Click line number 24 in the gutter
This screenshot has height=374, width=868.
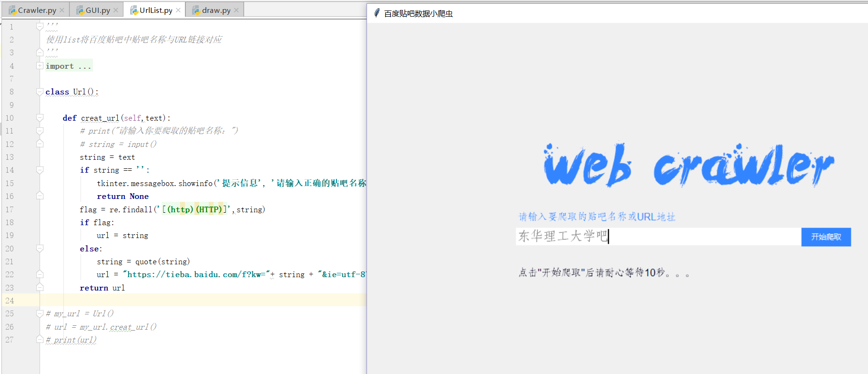click(x=10, y=301)
